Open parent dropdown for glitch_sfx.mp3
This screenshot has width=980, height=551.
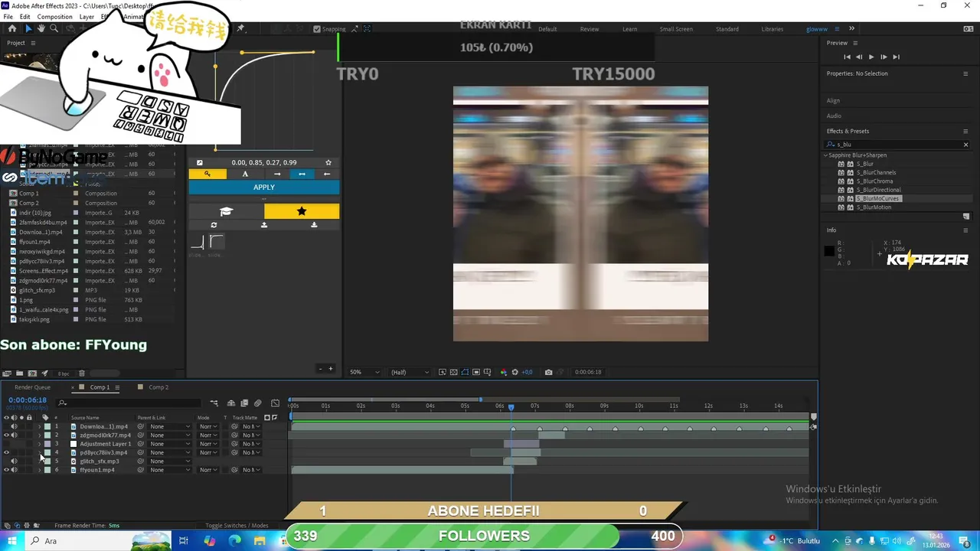coord(168,461)
